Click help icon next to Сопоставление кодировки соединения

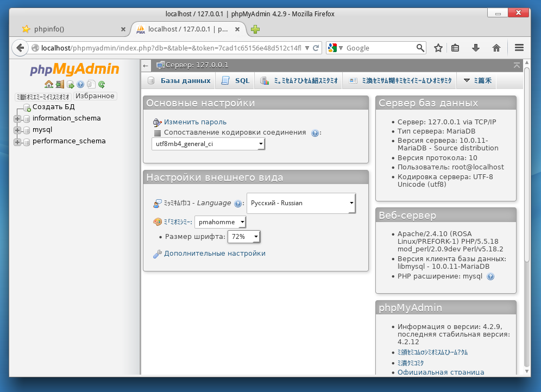tap(314, 133)
